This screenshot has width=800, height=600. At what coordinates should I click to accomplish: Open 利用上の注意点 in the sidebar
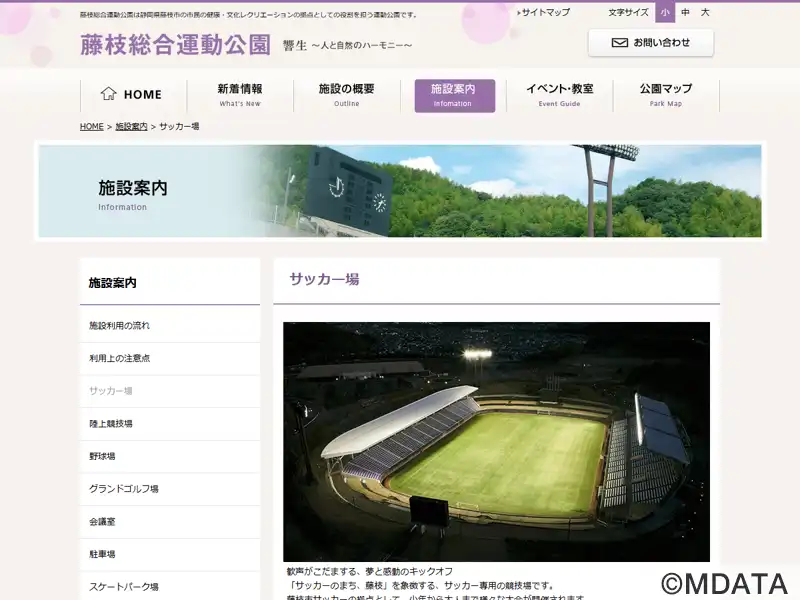(x=119, y=358)
